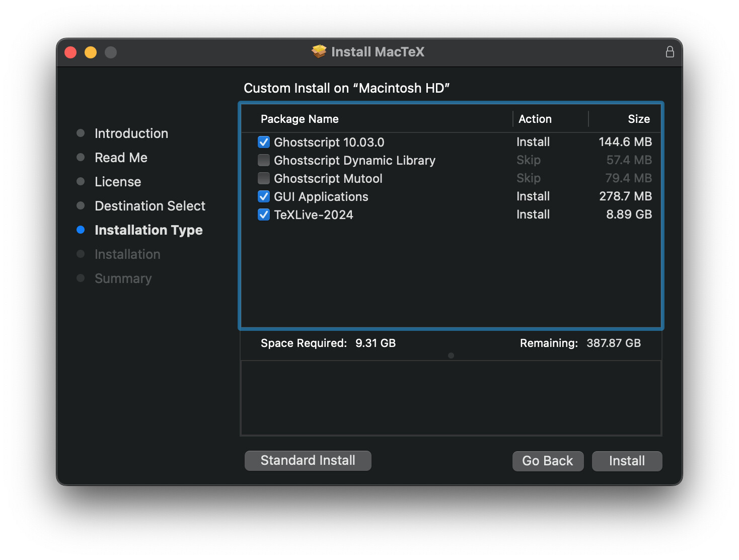Open the Read Me step
Image resolution: width=739 pixels, height=560 pixels.
pyautogui.click(x=121, y=158)
